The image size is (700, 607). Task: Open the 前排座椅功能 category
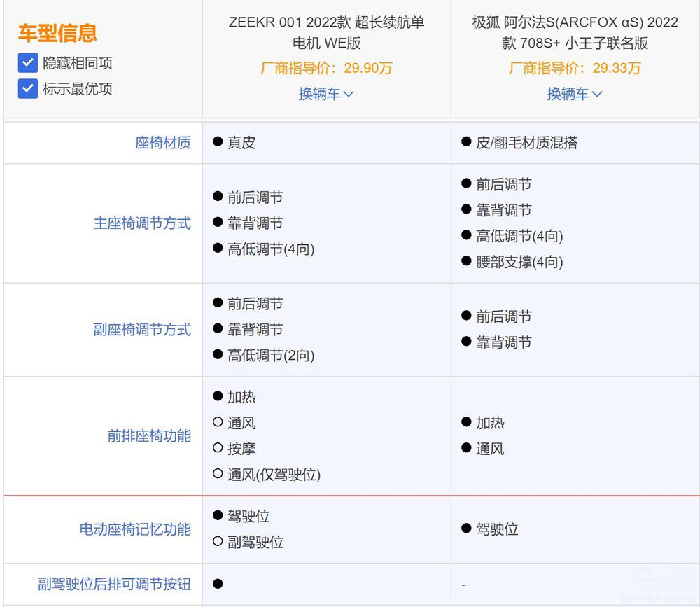coord(148,435)
